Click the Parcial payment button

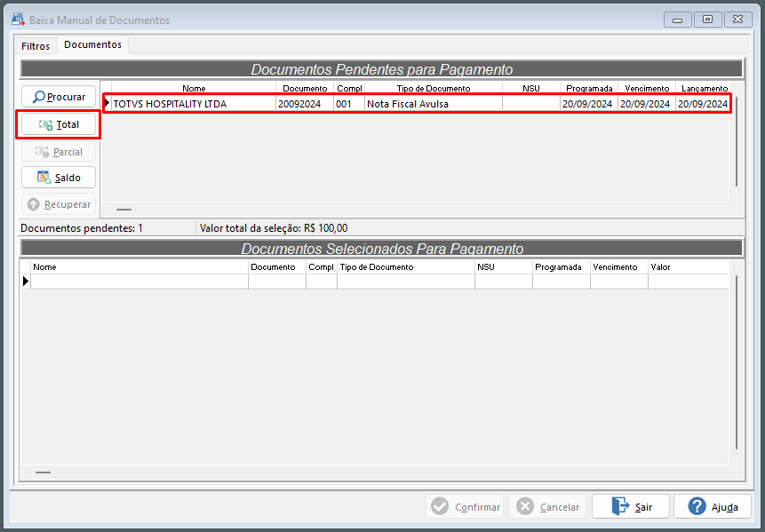(x=59, y=152)
